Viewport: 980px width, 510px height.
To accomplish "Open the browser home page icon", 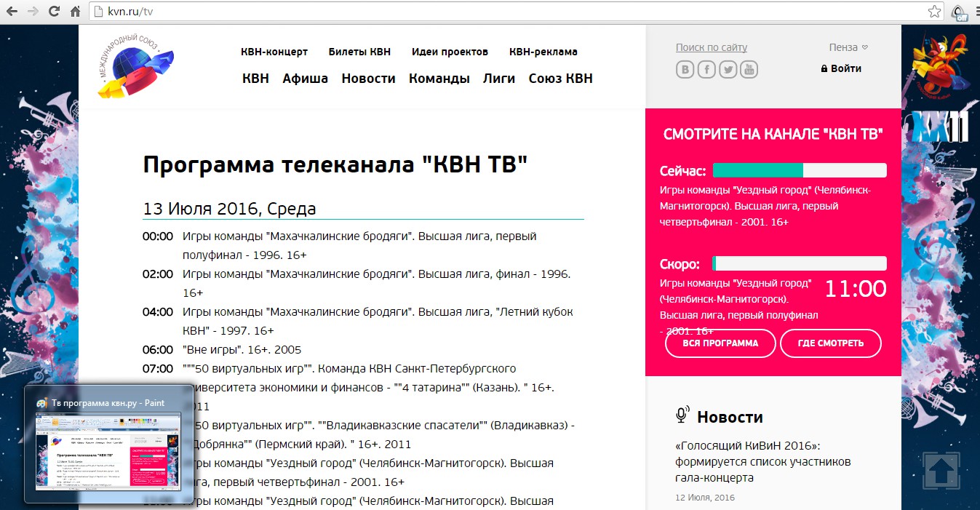I will coord(75,12).
